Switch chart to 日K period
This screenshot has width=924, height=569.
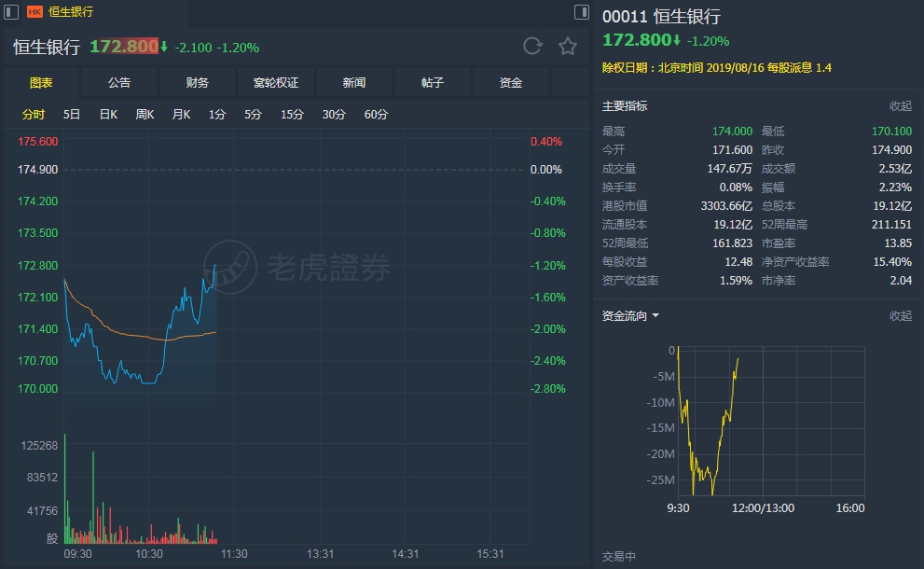(x=108, y=115)
